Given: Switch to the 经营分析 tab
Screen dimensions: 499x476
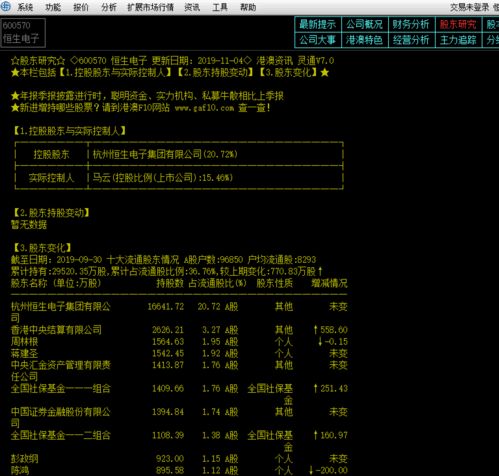Looking at the screenshot, I should [x=411, y=40].
